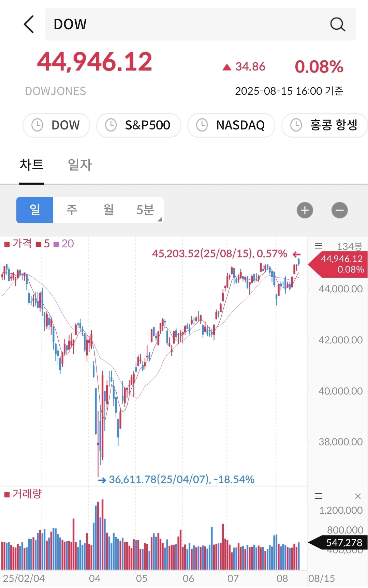Viewport: 368px width, 588px height.
Task: Tap clock icon in NASDAQ chip
Action: [x=202, y=125]
